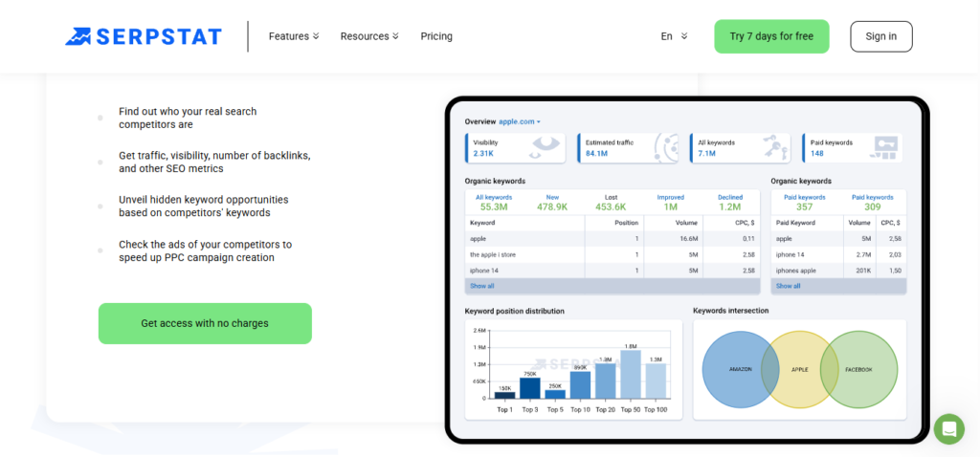Click the All keywords keys icon
The height and width of the screenshot is (457, 980).
pos(775,146)
